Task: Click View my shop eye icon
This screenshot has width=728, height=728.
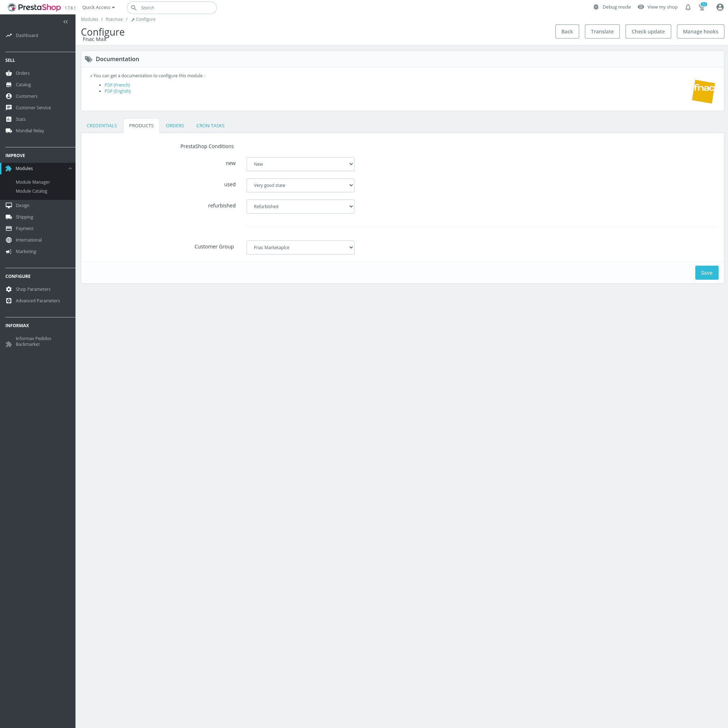Action: (641, 7)
